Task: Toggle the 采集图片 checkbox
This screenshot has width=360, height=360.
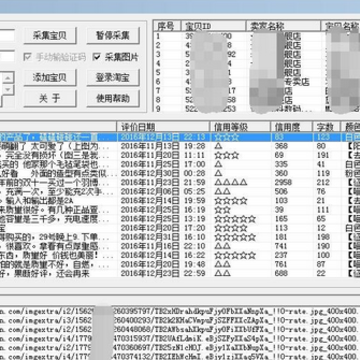Action: (97, 57)
